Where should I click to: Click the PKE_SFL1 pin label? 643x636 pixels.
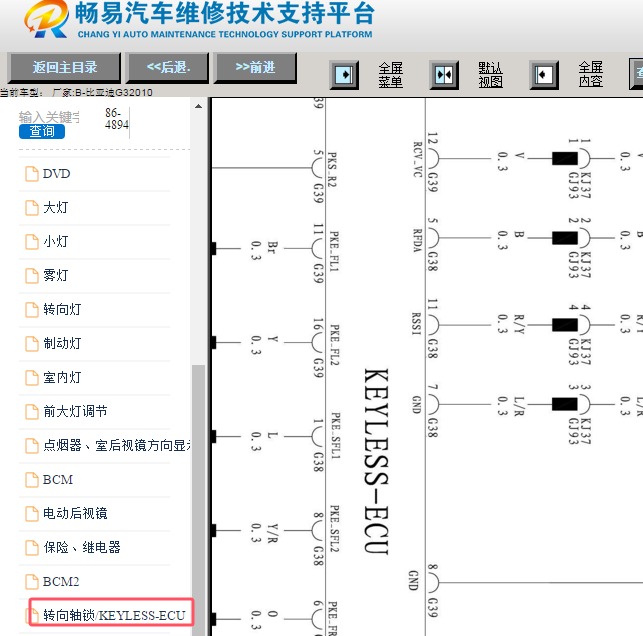click(x=335, y=436)
